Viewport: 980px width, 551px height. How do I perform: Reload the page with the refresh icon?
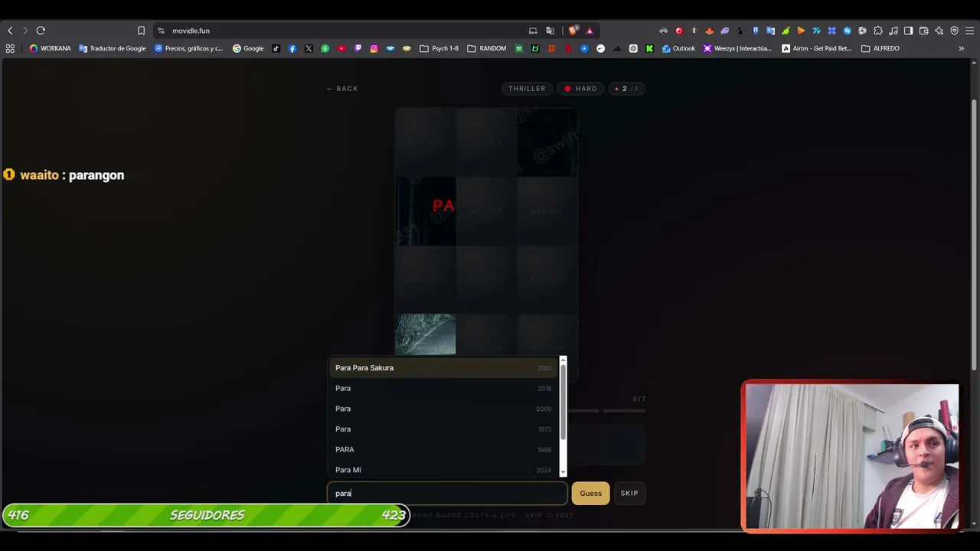point(41,31)
